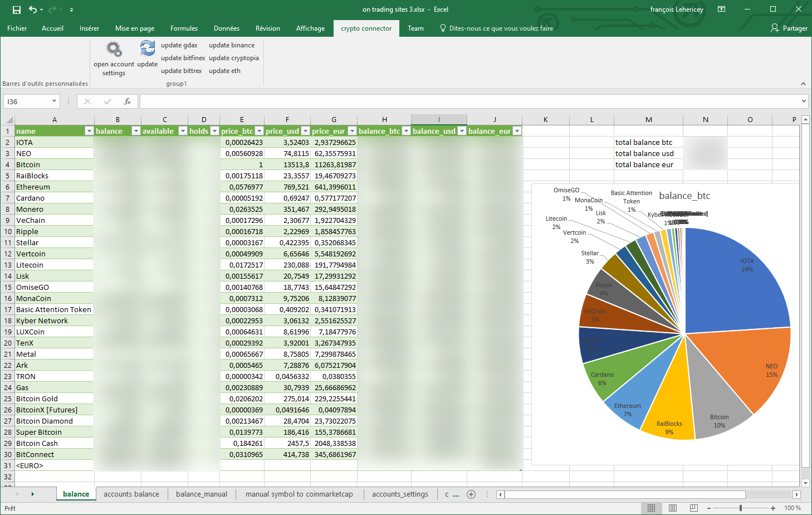Open the Mise en page tab

[135, 28]
